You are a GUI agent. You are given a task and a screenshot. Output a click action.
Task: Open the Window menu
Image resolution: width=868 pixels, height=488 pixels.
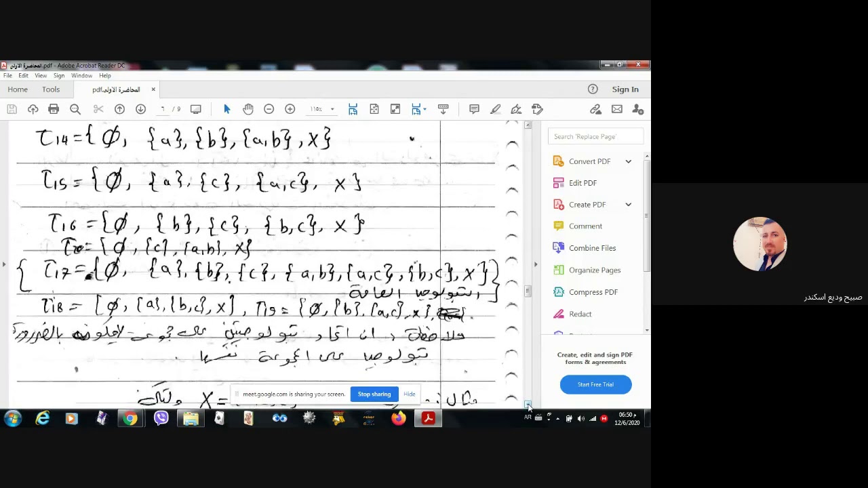point(81,75)
